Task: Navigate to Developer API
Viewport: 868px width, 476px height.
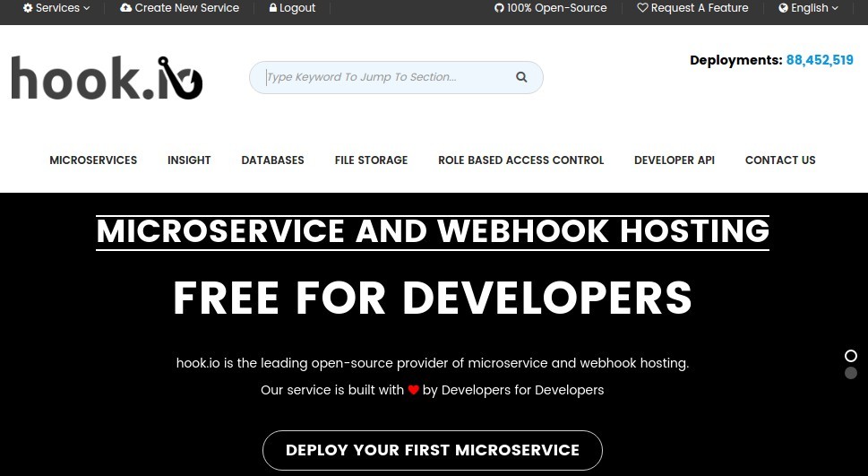Action: (675, 160)
